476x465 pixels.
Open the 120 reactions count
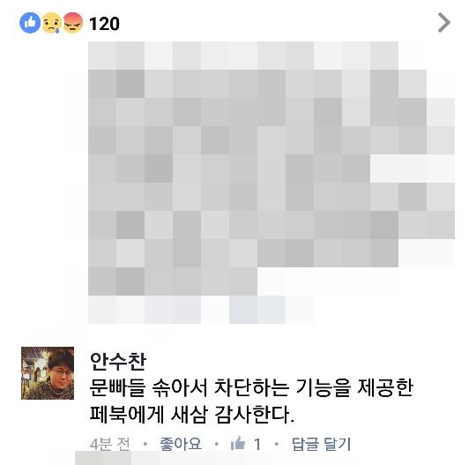pyautogui.click(x=104, y=24)
